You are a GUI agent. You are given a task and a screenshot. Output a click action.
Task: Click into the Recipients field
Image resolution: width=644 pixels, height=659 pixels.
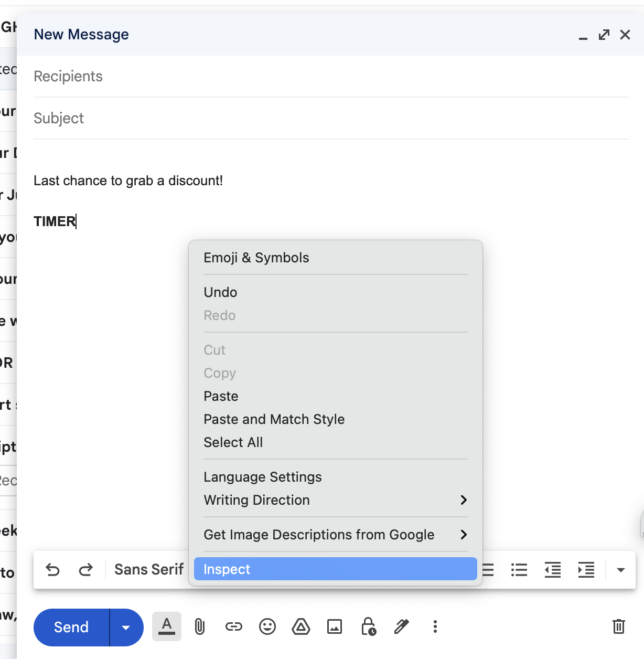tap(330, 77)
